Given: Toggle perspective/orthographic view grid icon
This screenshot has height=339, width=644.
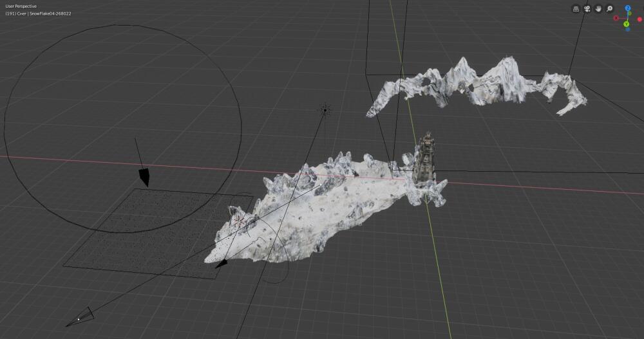Looking at the screenshot, I should (x=576, y=8).
